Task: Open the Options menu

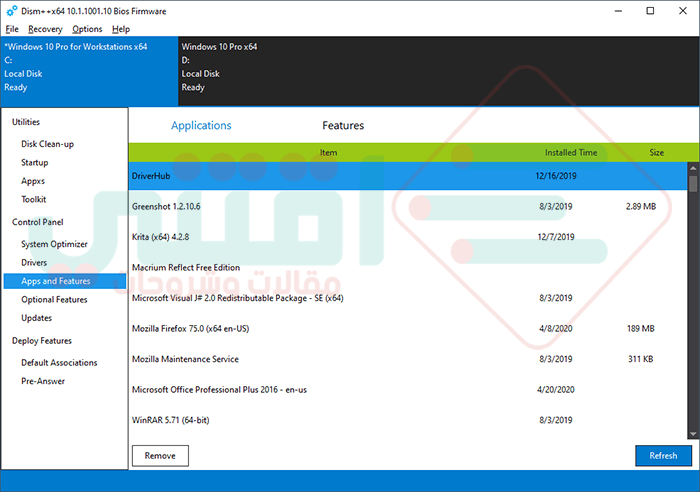Action: click(87, 29)
